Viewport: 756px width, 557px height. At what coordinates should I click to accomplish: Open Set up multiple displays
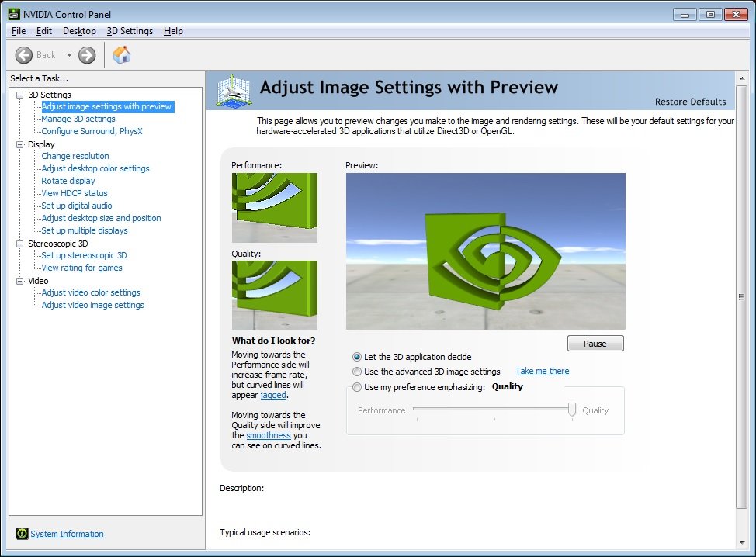coord(85,231)
